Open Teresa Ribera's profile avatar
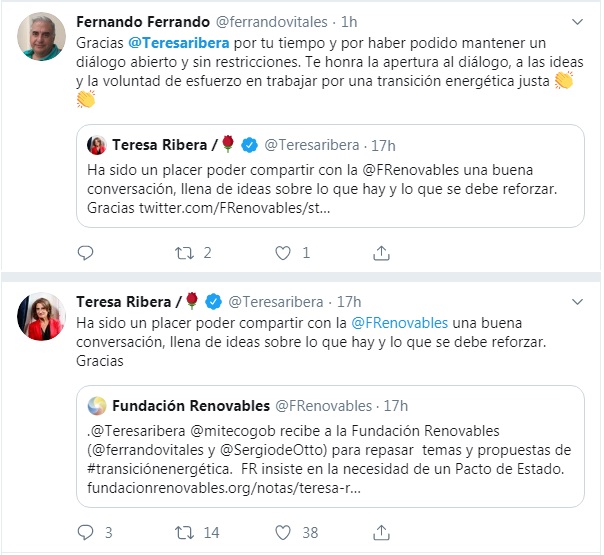The image size is (604, 555). pos(42,318)
